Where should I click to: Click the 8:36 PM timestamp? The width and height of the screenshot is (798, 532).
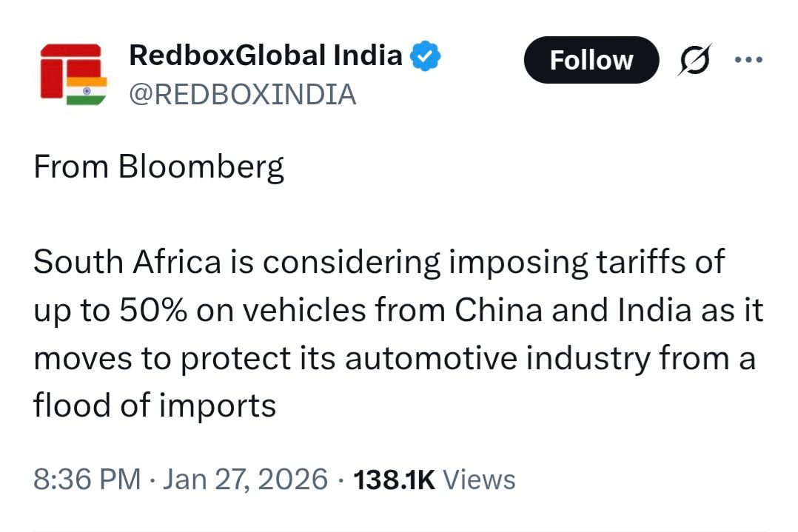[87, 479]
